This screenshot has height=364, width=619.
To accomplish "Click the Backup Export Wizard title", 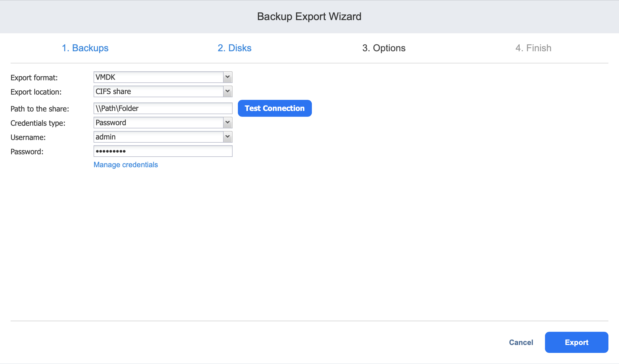I will (309, 16).
